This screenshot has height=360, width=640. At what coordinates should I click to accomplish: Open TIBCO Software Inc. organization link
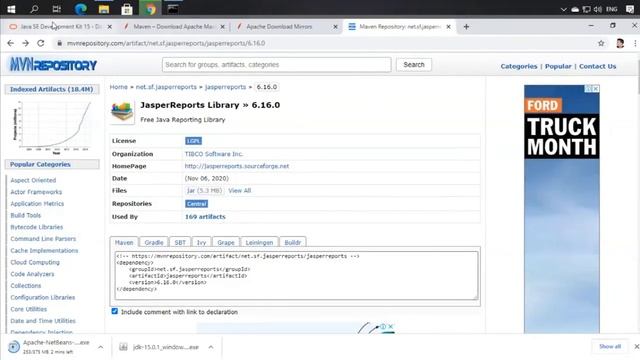click(214, 154)
